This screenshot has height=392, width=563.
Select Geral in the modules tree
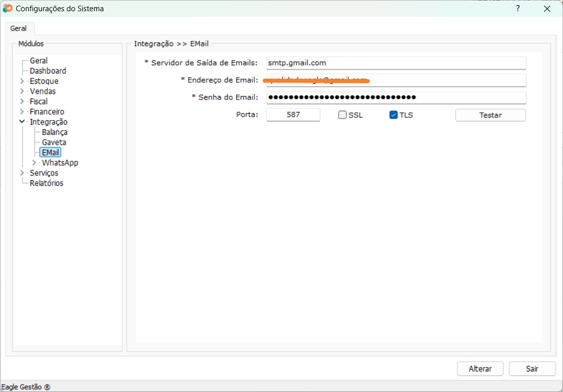38,61
